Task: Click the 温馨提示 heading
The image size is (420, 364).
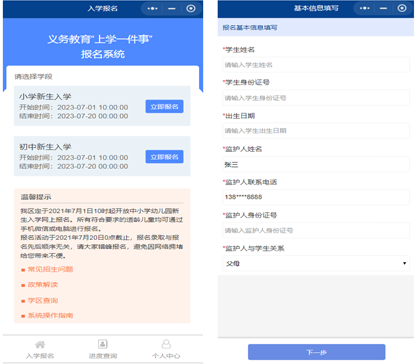Action: coord(36,197)
